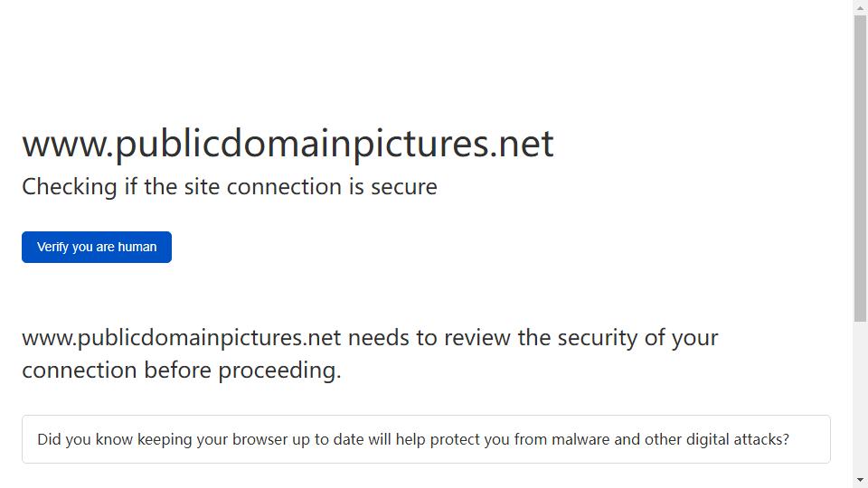Click the scrollbar's down arrow
Screen dimensions: 868x488
[x=860, y=480]
